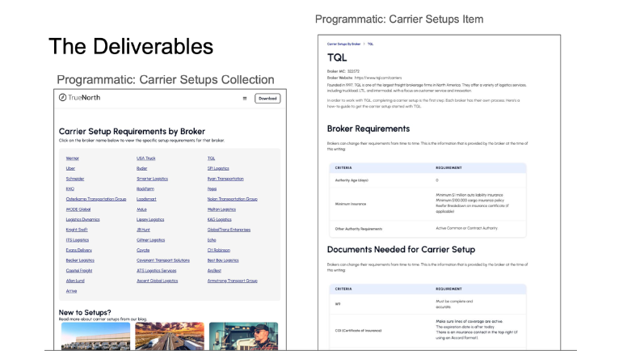
Task: Click the W9 criteria cell
Action: click(x=338, y=304)
